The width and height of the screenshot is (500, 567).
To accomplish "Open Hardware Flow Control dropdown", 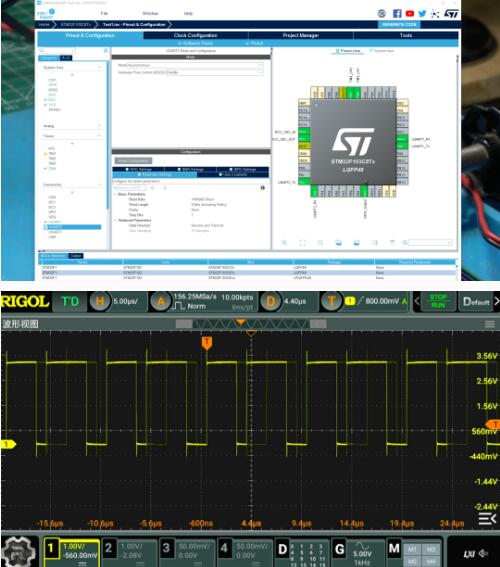I will coord(215,72).
